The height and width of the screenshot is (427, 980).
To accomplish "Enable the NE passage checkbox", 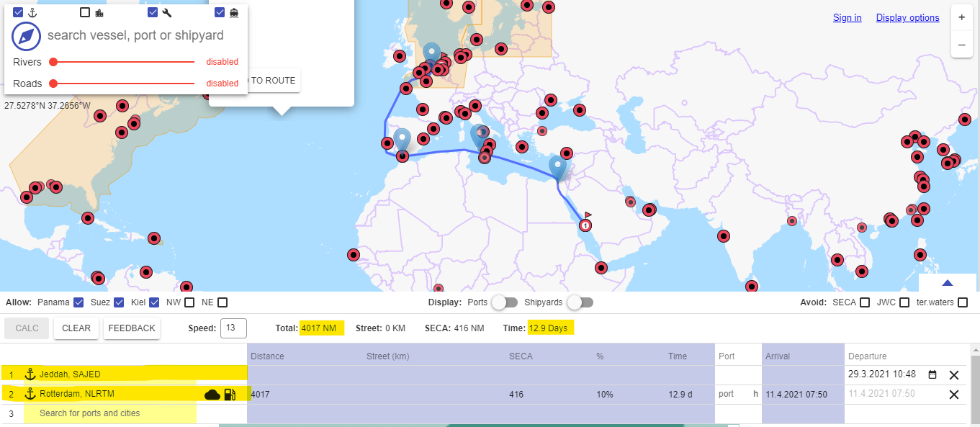I will pyautogui.click(x=222, y=302).
